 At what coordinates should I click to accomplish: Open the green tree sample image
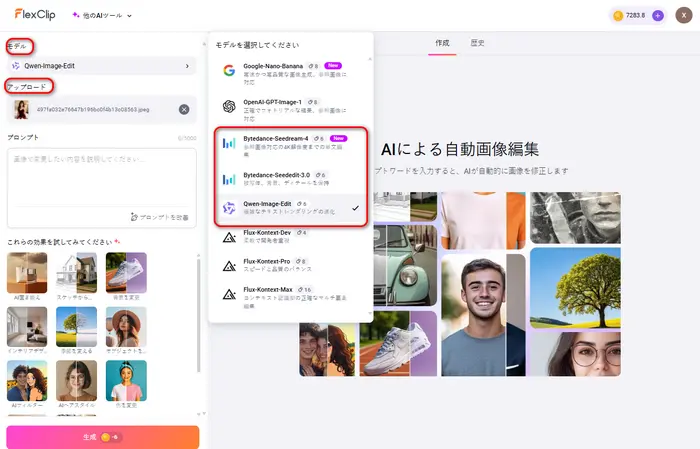click(x=575, y=288)
